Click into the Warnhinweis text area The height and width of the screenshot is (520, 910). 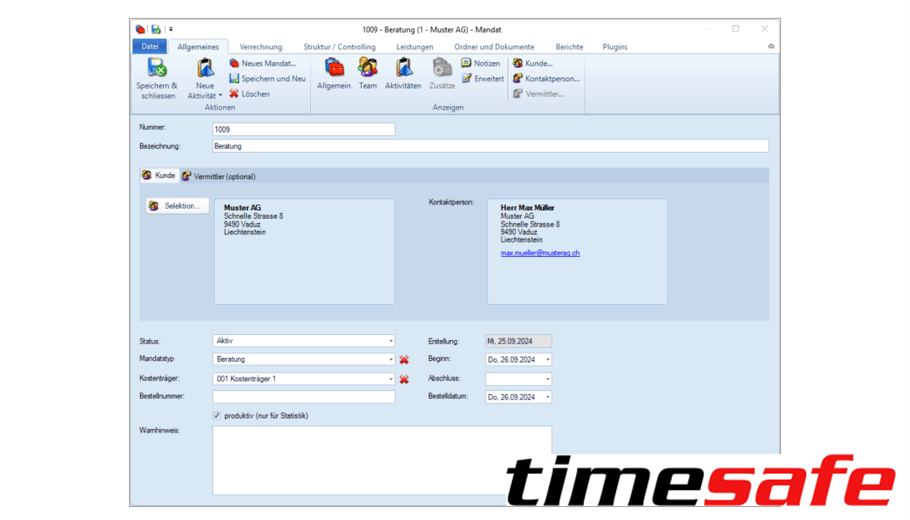[381, 460]
